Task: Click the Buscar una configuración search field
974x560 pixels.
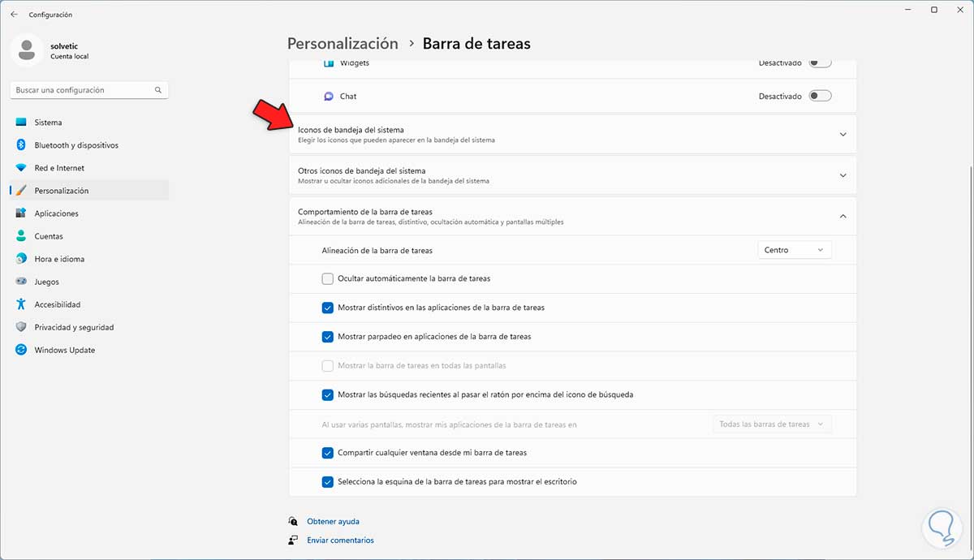Action: click(x=83, y=90)
